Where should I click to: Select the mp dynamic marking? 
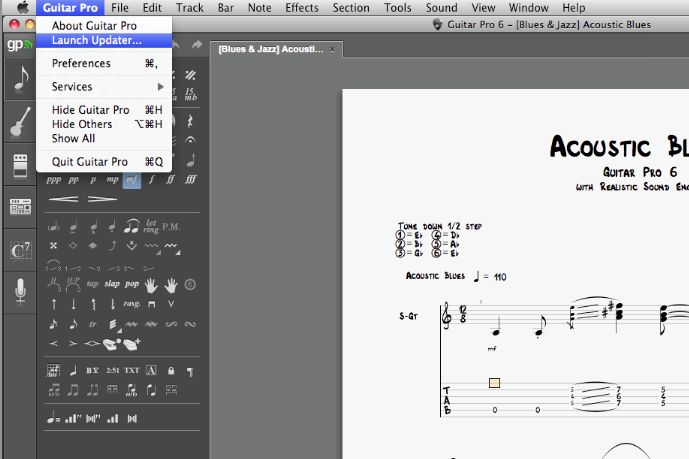pos(112,180)
